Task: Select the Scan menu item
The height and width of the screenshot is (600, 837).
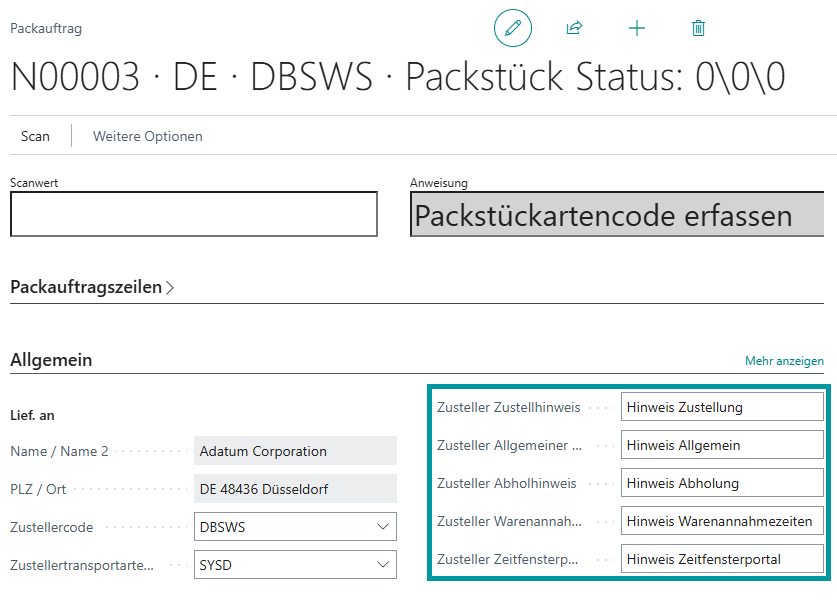Action: 36,136
